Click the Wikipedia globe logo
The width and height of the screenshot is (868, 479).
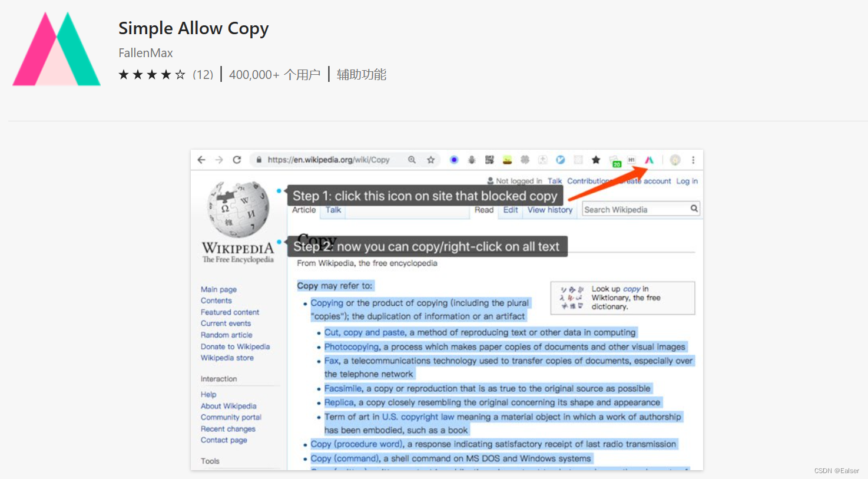238,209
